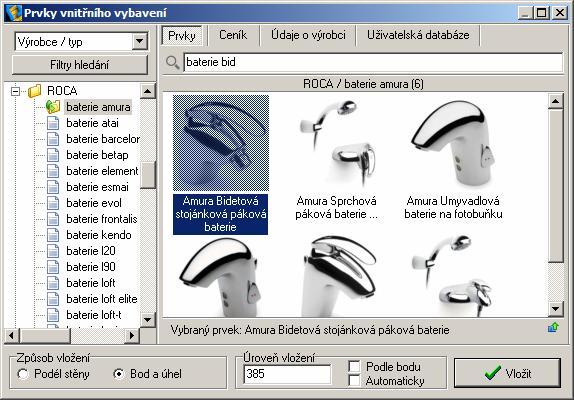The height and width of the screenshot is (400, 574).
Task: Click the document icon beside baterie betap
Action: coord(53,155)
